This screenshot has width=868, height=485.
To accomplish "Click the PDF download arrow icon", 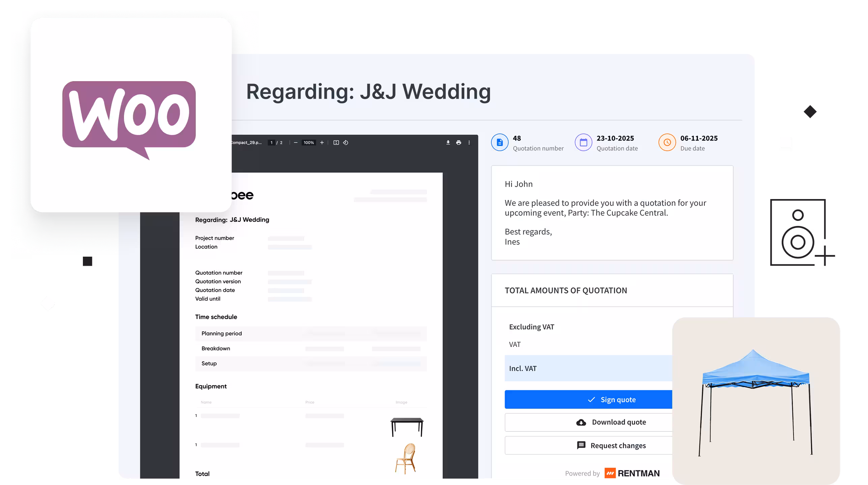I will coord(448,142).
